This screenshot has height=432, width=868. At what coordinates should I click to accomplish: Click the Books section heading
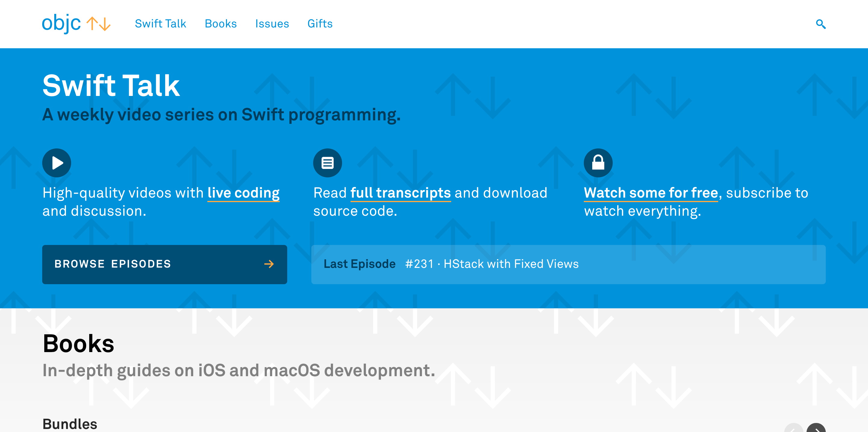point(78,344)
